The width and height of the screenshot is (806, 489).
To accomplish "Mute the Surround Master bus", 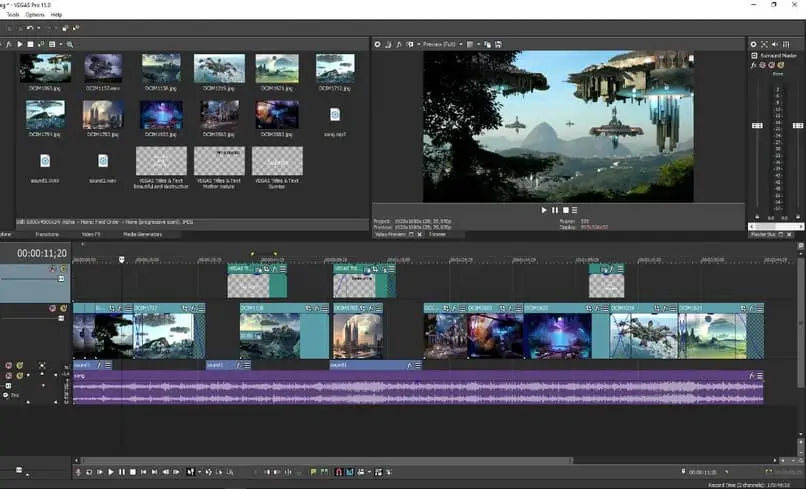I will click(x=772, y=65).
